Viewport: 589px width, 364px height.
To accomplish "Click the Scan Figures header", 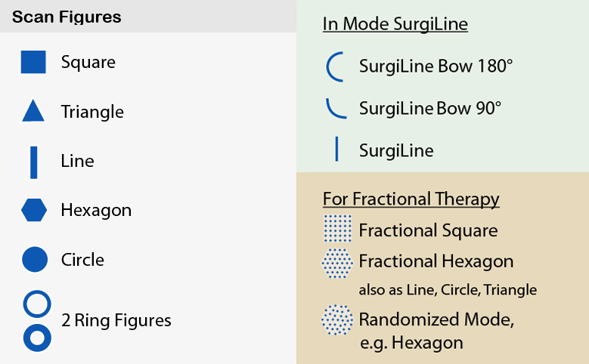I will [67, 17].
